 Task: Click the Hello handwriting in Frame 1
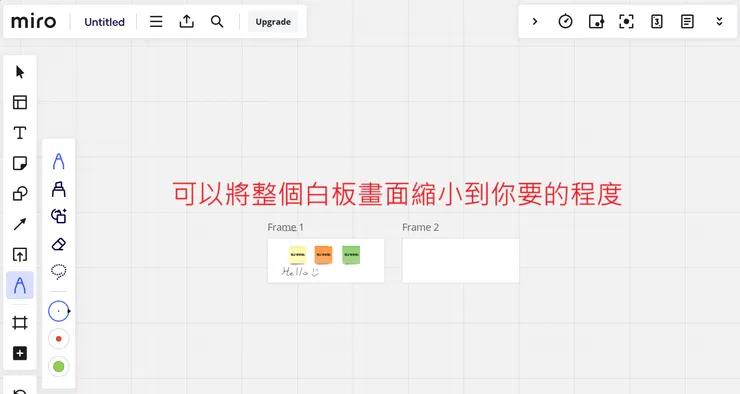pos(300,272)
